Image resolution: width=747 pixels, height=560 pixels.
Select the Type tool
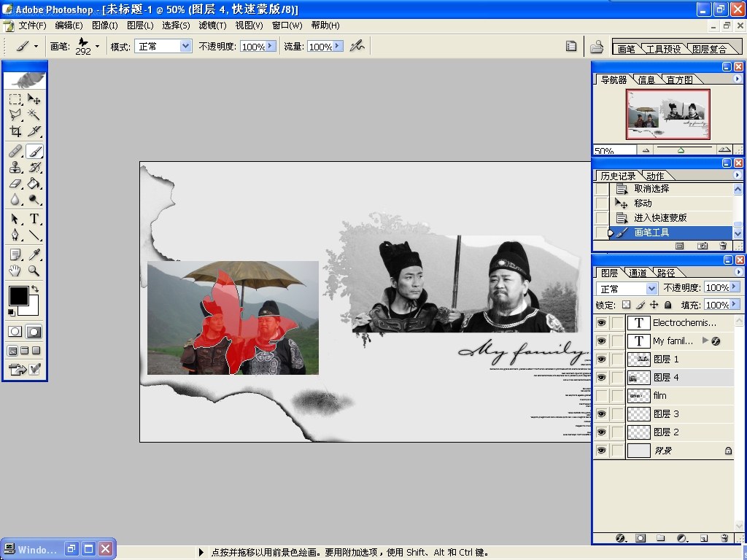tap(34, 219)
